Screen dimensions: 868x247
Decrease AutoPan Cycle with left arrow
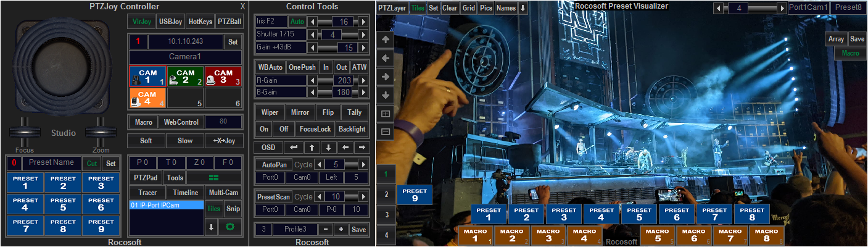[319, 165]
